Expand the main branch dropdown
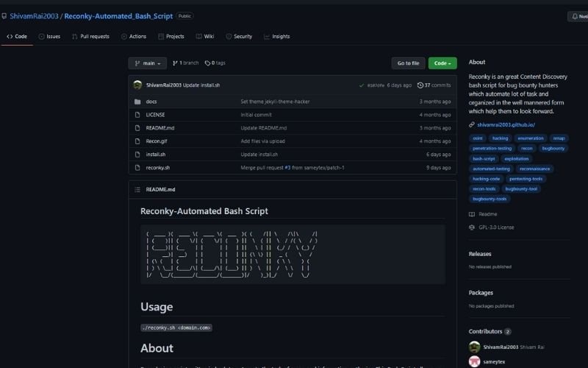 click(x=148, y=63)
